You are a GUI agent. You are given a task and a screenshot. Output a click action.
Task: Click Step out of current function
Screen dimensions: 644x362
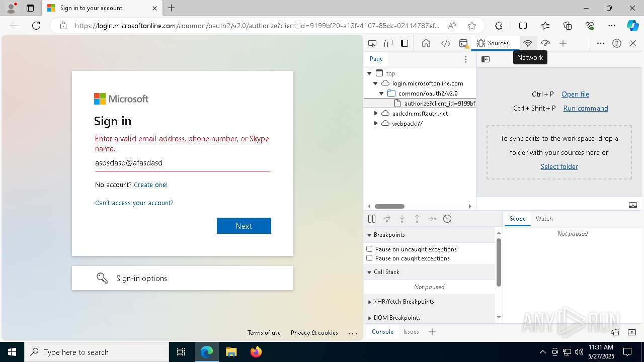pyautogui.click(x=417, y=219)
